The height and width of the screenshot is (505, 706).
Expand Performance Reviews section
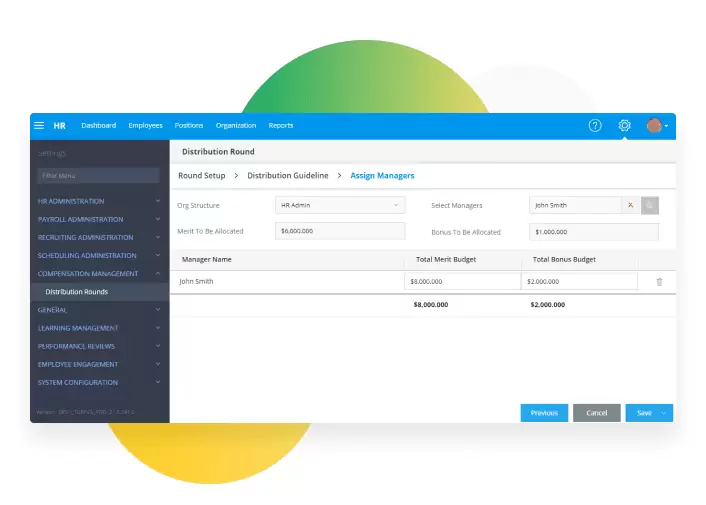coord(99,346)
